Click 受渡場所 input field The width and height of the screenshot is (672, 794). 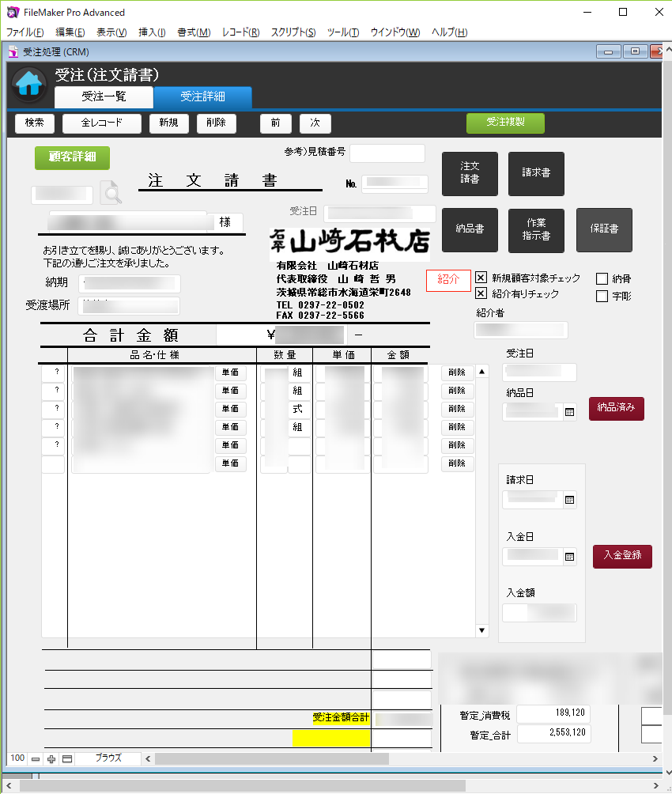tap(129, 306)
